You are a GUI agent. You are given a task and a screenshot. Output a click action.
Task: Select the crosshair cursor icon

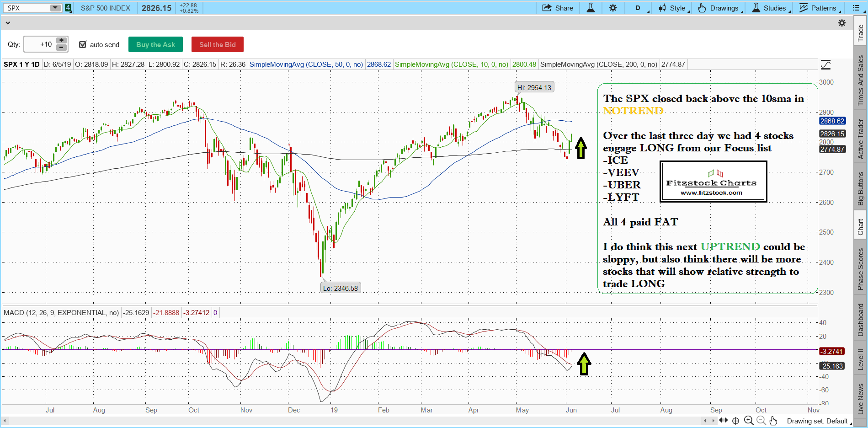(736, 421)
